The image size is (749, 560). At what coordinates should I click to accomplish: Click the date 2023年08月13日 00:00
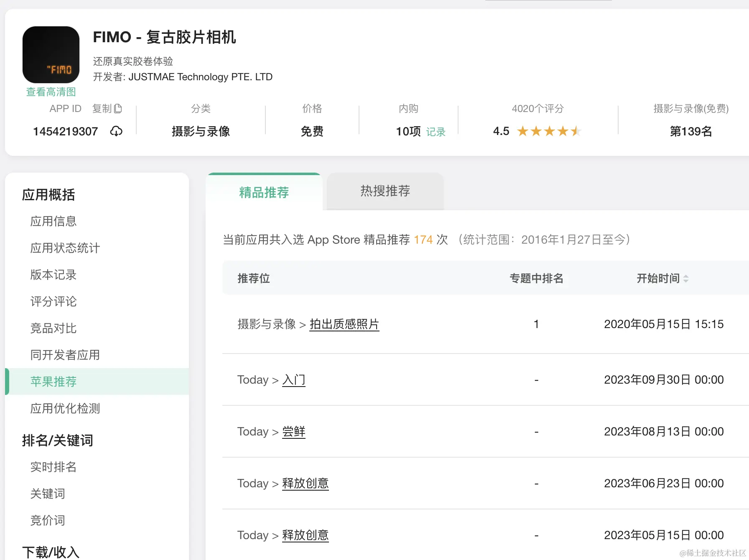664,432
